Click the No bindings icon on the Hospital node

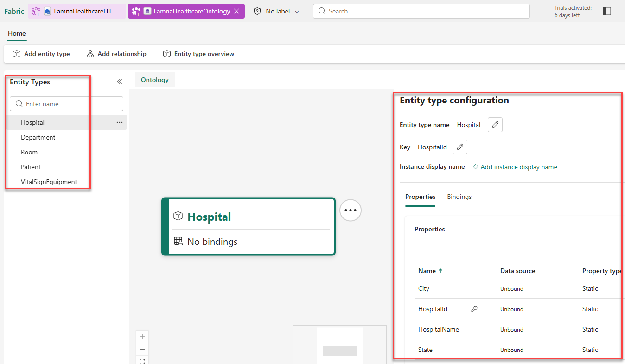click(x=179, y=241)
